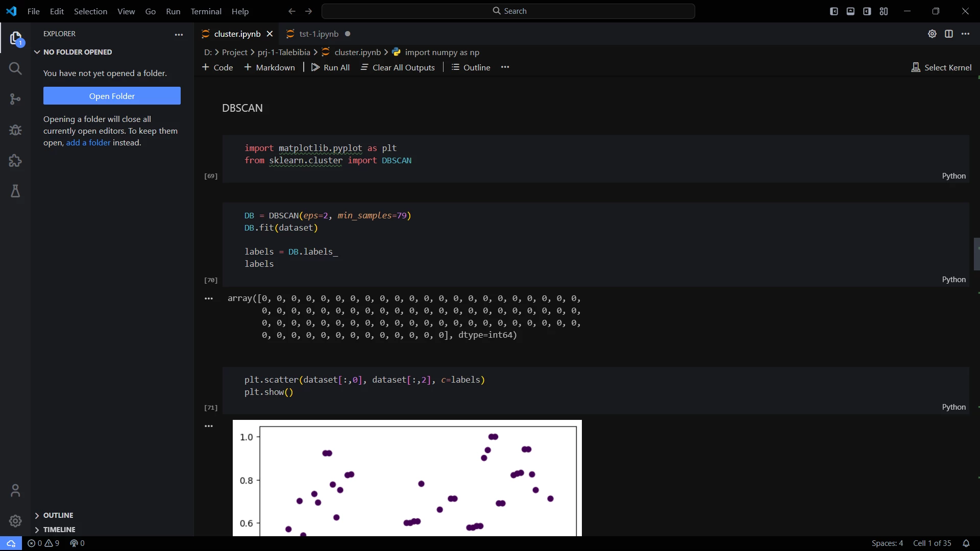Open the Edit menu
The height and width of the screenshot is (551, 980).
[57, 11]
